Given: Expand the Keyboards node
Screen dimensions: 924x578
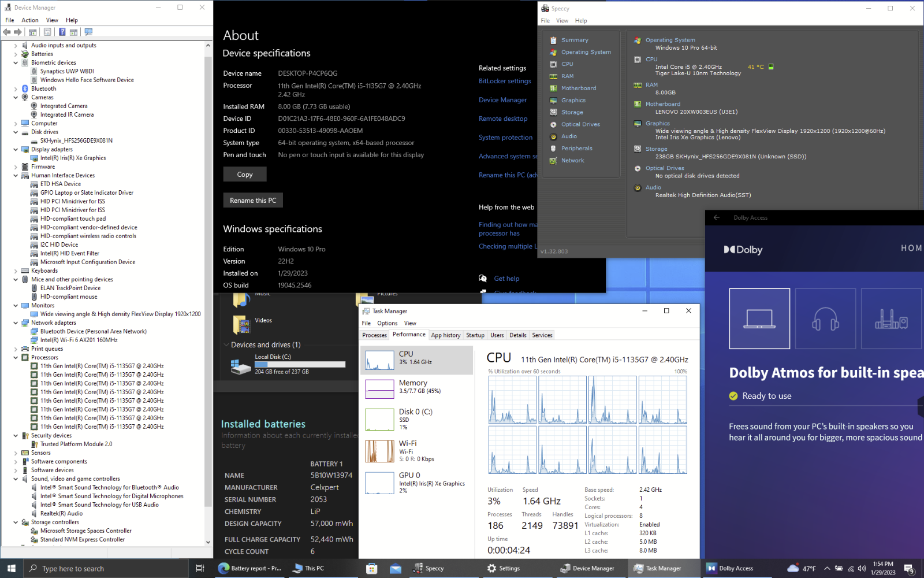Looking at the screenshot, I should (x=16, y=271).
